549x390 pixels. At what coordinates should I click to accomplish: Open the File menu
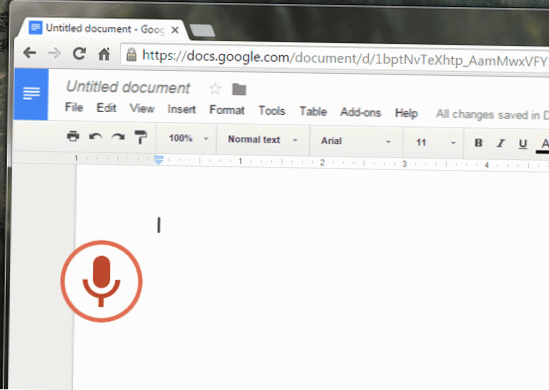click(74, 107)
